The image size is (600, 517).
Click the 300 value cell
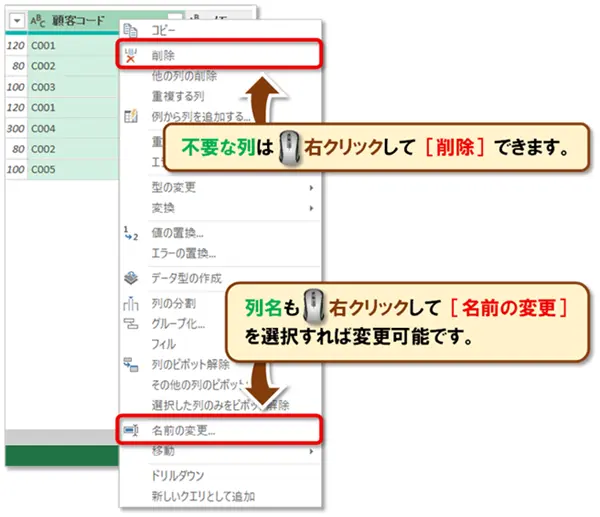(x=16, y=129)
